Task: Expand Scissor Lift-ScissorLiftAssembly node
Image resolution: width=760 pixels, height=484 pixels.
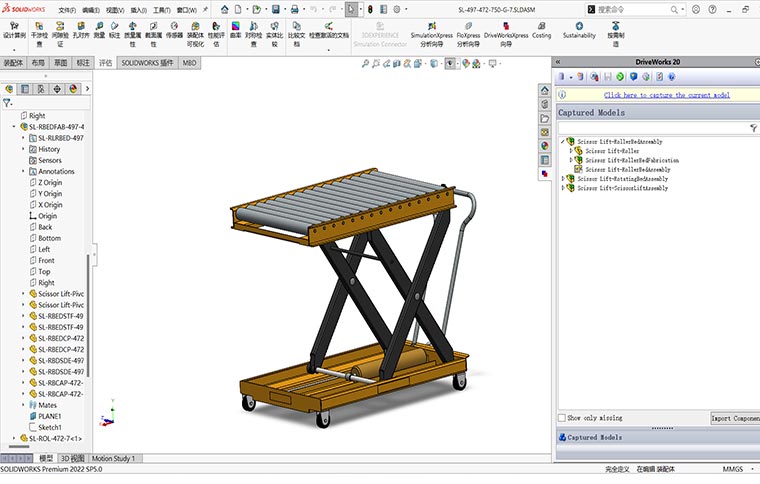Action: coord(563,187)
